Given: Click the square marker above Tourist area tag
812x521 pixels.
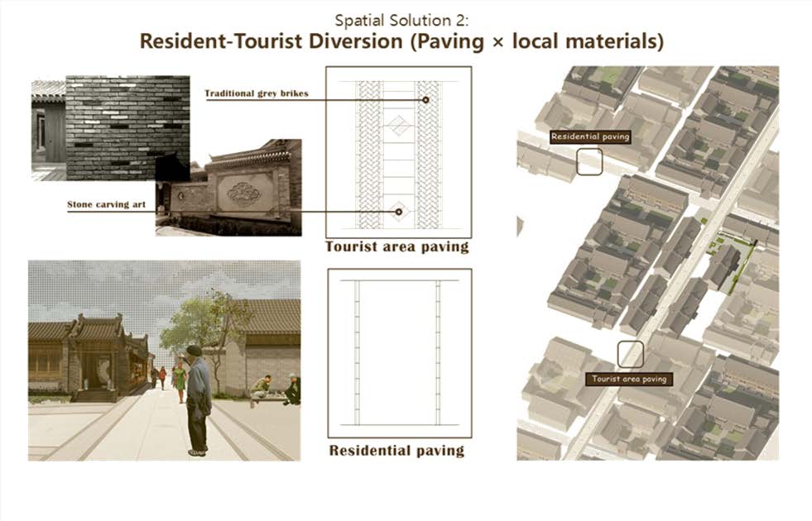Looking at the screenshot, I should tap(631, 354).
